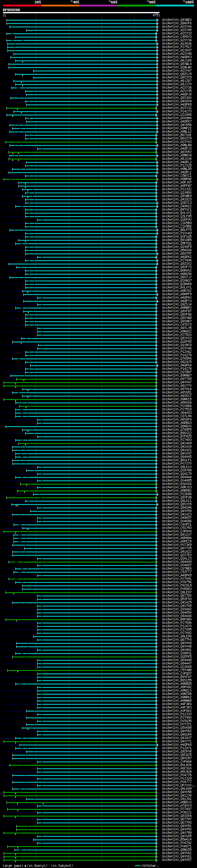Choose the UniRef100_B0L806 entry
Viewport: 197px width, 868px height.
pos(177,765)
